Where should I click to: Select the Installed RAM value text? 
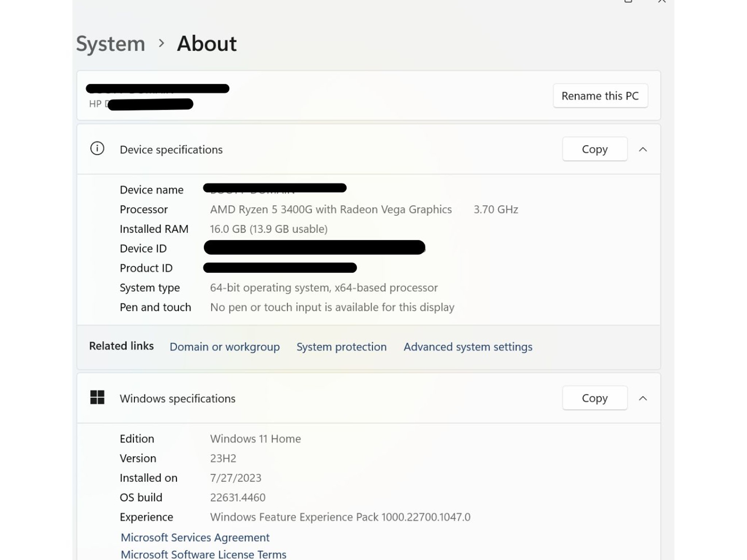(268, 229)
